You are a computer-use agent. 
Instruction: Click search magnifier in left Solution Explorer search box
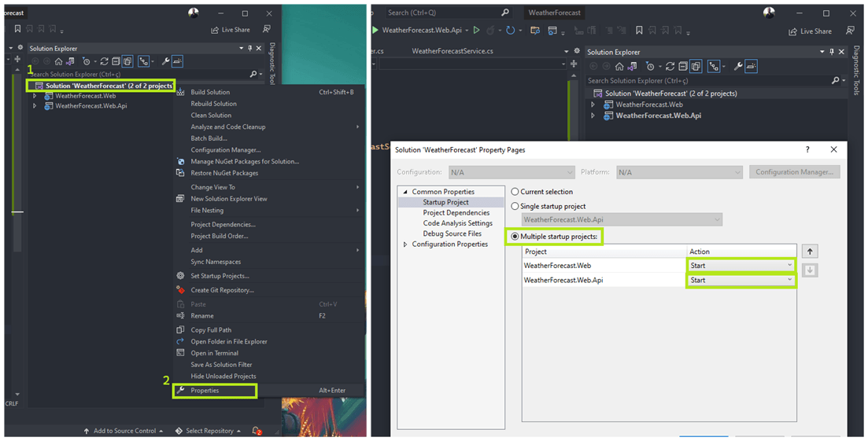point(253,74)
